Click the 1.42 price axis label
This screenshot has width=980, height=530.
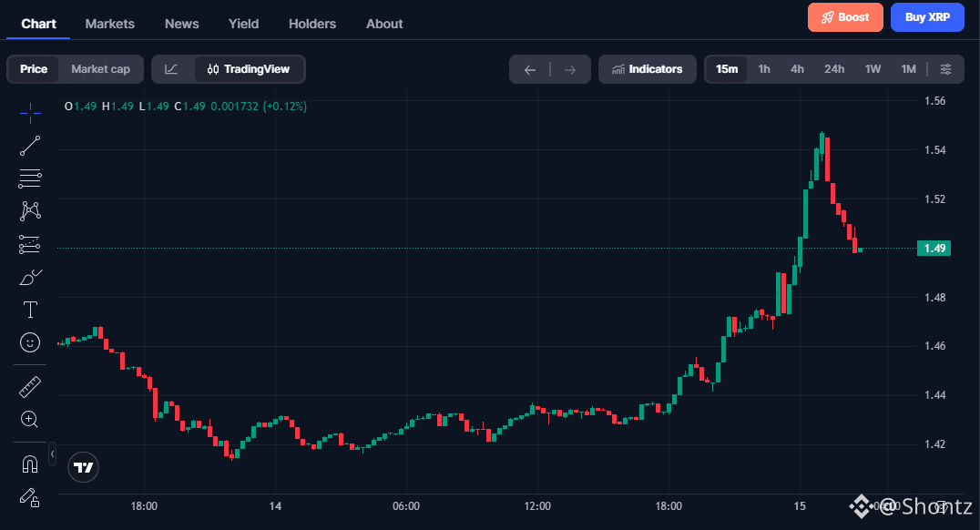[935, 444]
